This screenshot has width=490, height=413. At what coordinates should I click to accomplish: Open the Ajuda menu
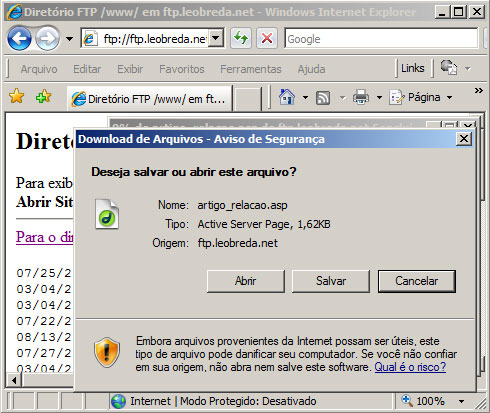[x=311, y=69]
